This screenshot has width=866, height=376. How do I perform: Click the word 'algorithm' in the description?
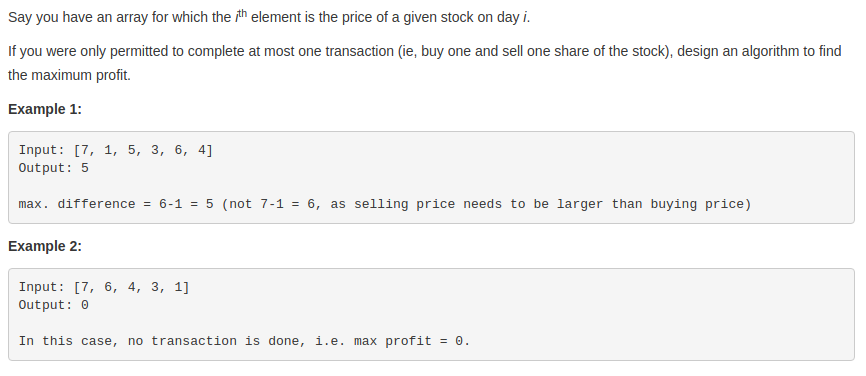[770, 51]
